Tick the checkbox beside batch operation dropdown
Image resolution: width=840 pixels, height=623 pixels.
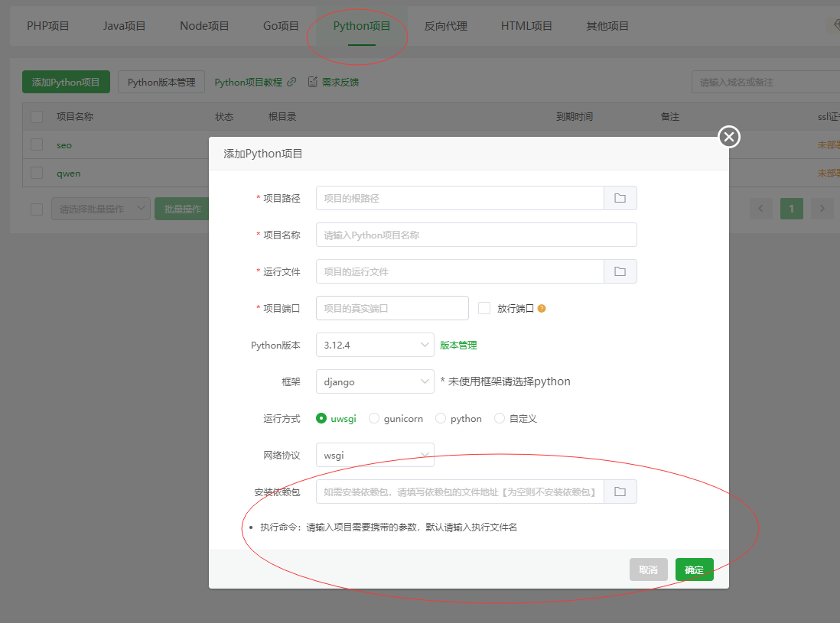click(37, 209)
